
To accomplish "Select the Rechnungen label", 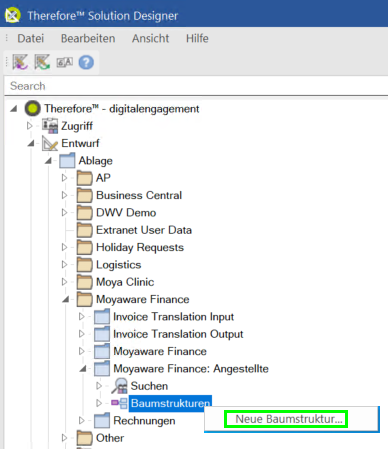I will (144, 421).
